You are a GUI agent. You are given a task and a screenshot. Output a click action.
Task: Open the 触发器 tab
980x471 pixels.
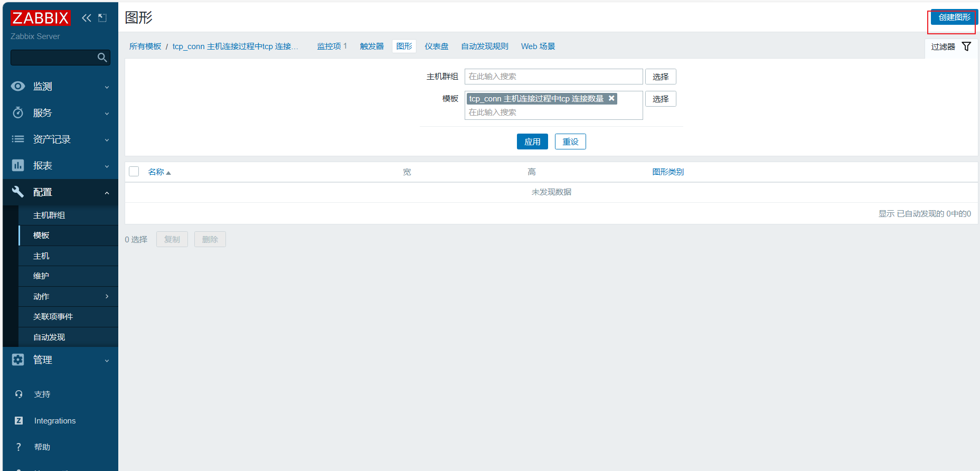tap(372, 46)
